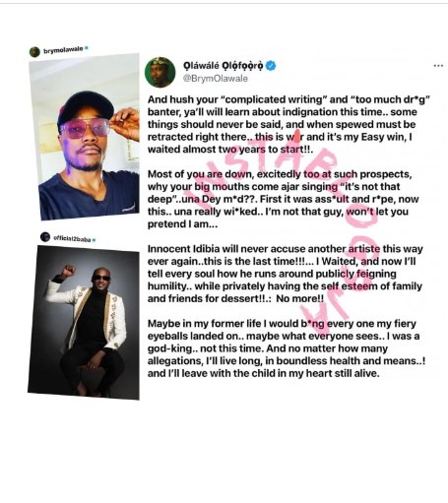Click the paragraph starting "And hush your"
This screenshot has height=503, width=448.
point(288,124)
